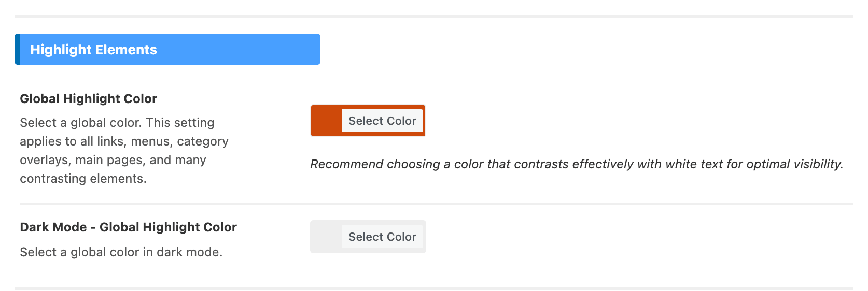Select the Dark Mode - Global Highlight Color label
Image resolution: width=868 pixels, height=291 pixels.
coord(129,227)
